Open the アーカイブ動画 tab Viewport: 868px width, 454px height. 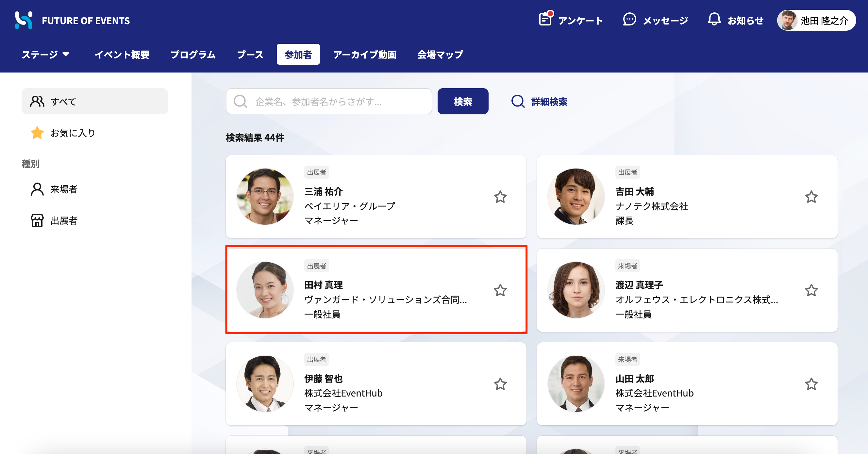tap(365, 54)
